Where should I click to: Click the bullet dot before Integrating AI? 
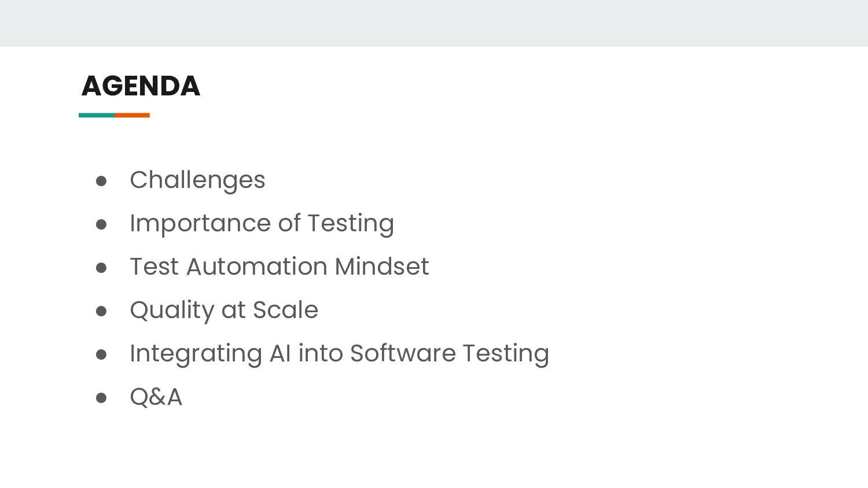click(x=101, y=354)
